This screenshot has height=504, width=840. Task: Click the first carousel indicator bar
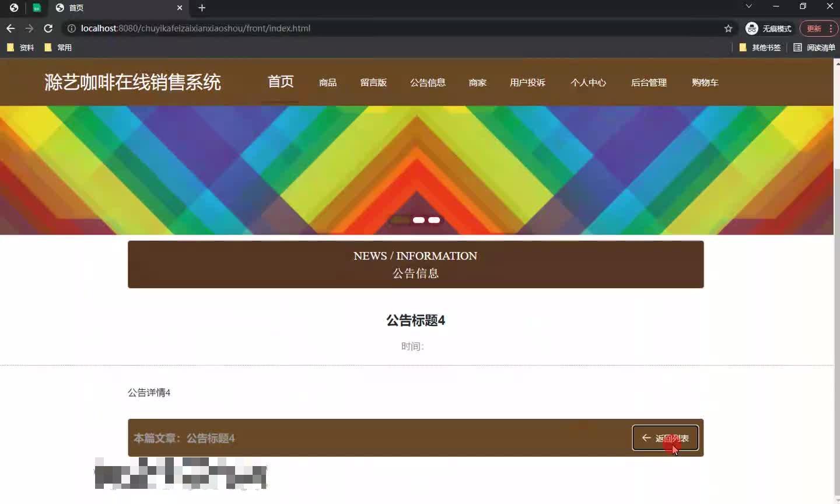[x=400, y=220]
